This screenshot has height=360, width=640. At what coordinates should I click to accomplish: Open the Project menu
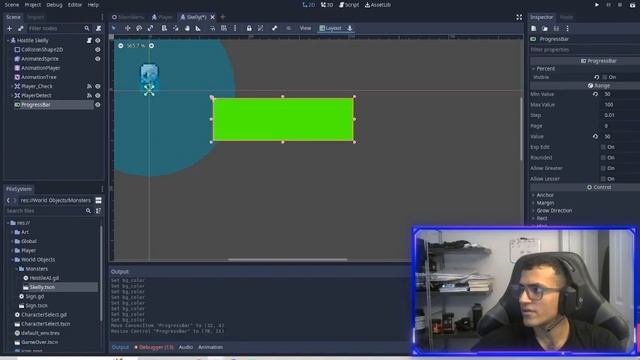click(33, 5)
